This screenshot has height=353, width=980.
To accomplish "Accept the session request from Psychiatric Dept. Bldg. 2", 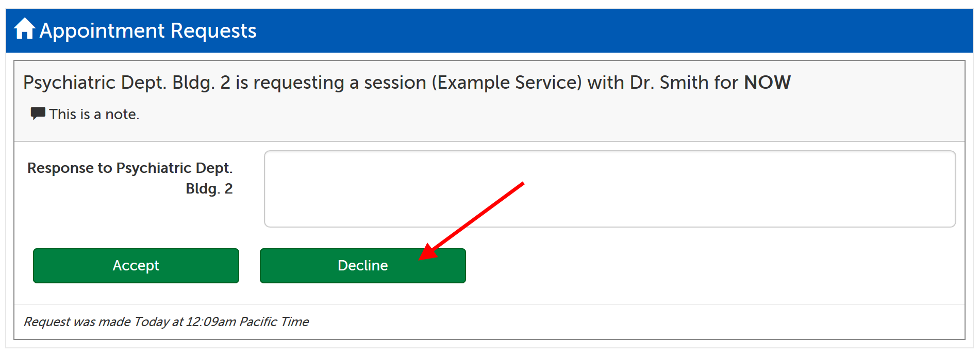I will click(136, 265).
